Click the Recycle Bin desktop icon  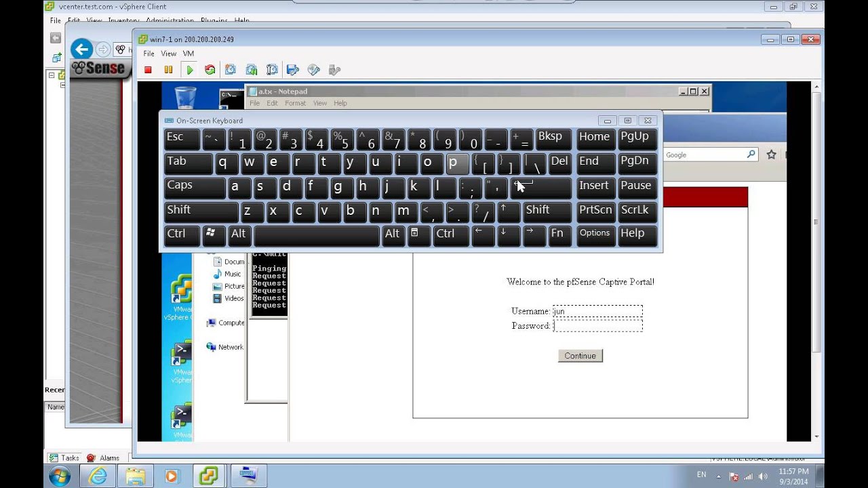click(184, 98)
